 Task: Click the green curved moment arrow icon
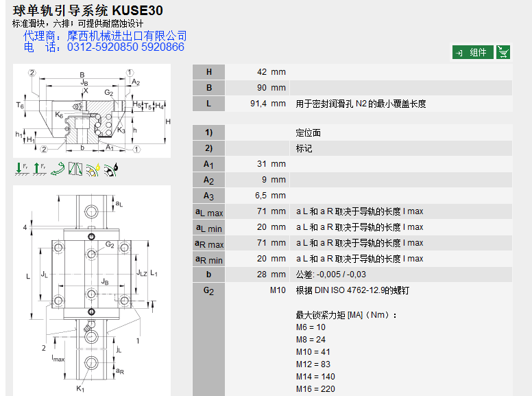58,169
